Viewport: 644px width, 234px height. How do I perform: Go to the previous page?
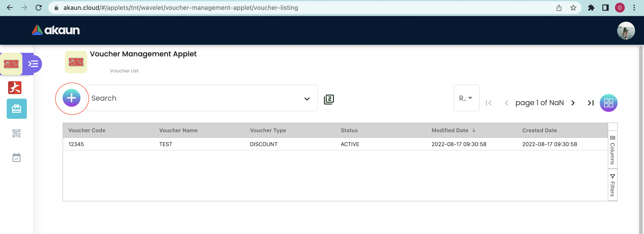pos(506,103)
